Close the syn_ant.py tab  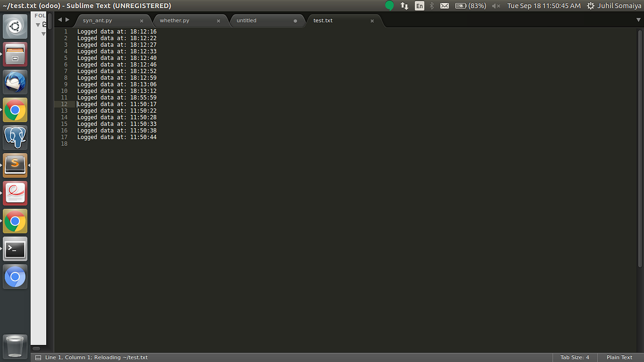pos(142,21)
